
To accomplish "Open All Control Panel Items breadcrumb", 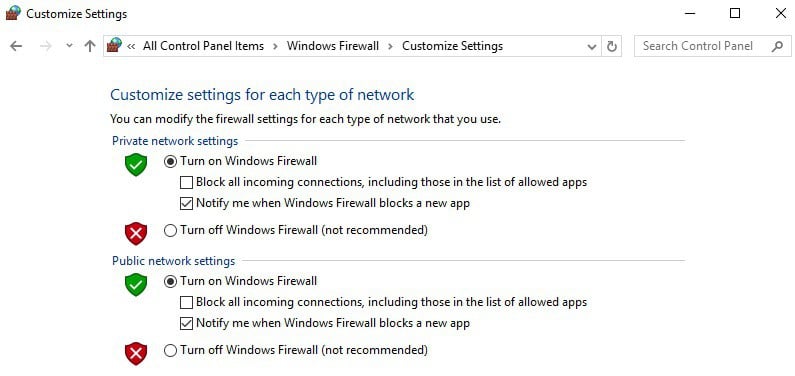I will pos(203,46).
